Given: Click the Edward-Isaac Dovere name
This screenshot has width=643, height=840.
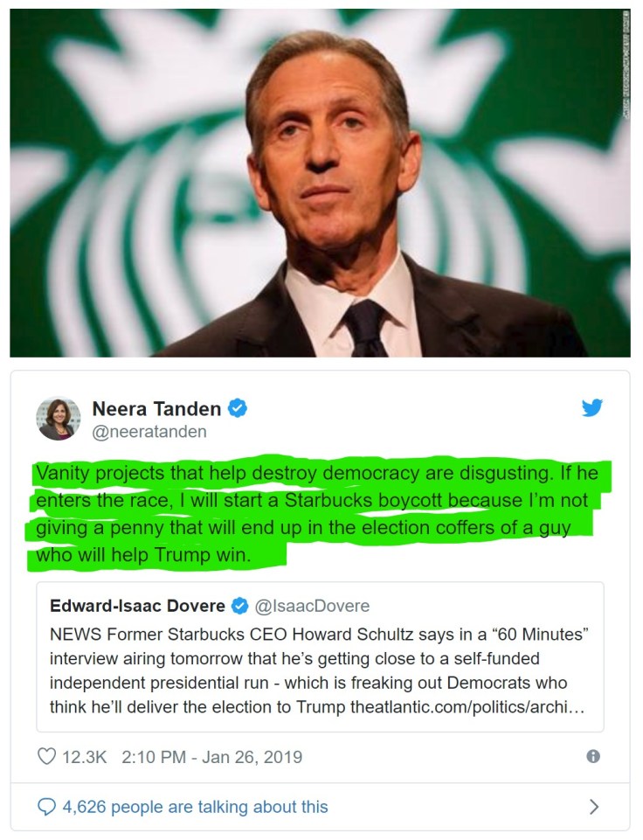Looking at the screenshot, I should (137, 606).
